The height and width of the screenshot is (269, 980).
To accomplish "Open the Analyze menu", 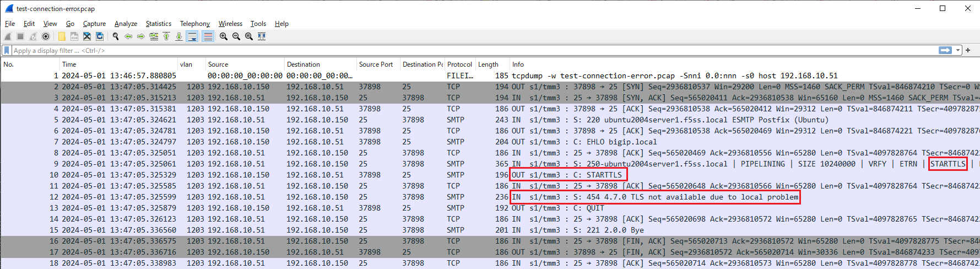I will click(126, 24).
